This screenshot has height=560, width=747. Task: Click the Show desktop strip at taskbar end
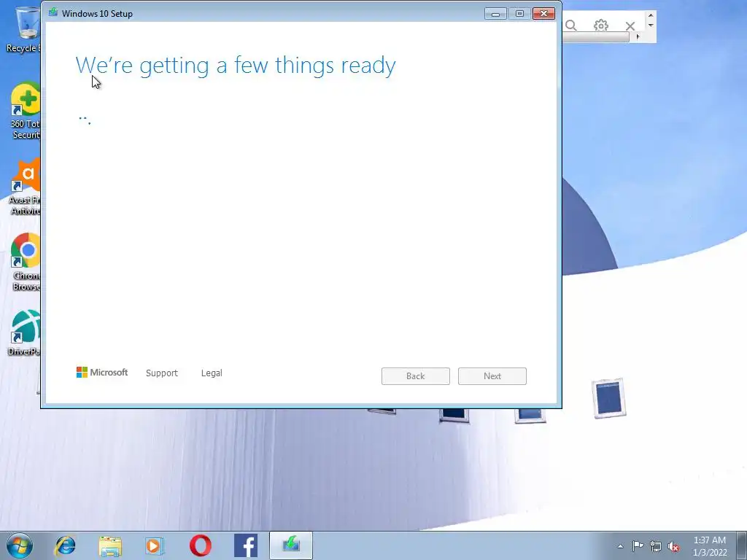743,545
